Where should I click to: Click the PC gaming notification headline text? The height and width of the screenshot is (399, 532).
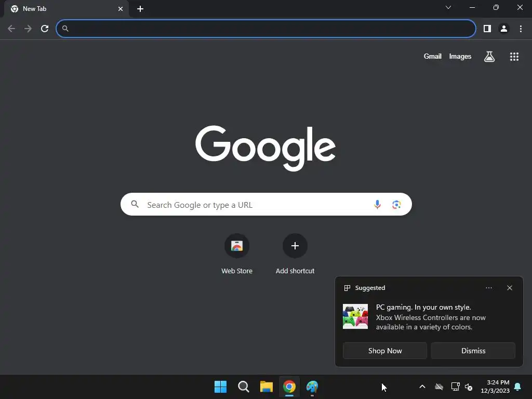click(423, 307)
